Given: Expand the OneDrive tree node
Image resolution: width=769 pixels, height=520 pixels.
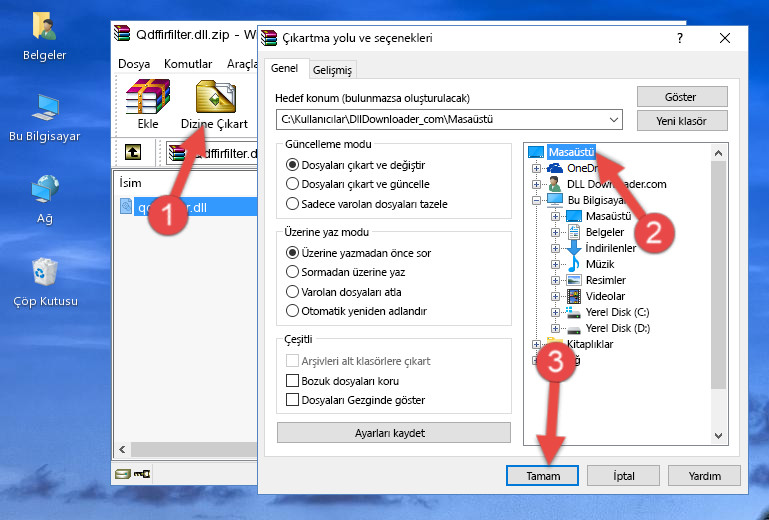Looking at the screenshot, I should (536, 168).
